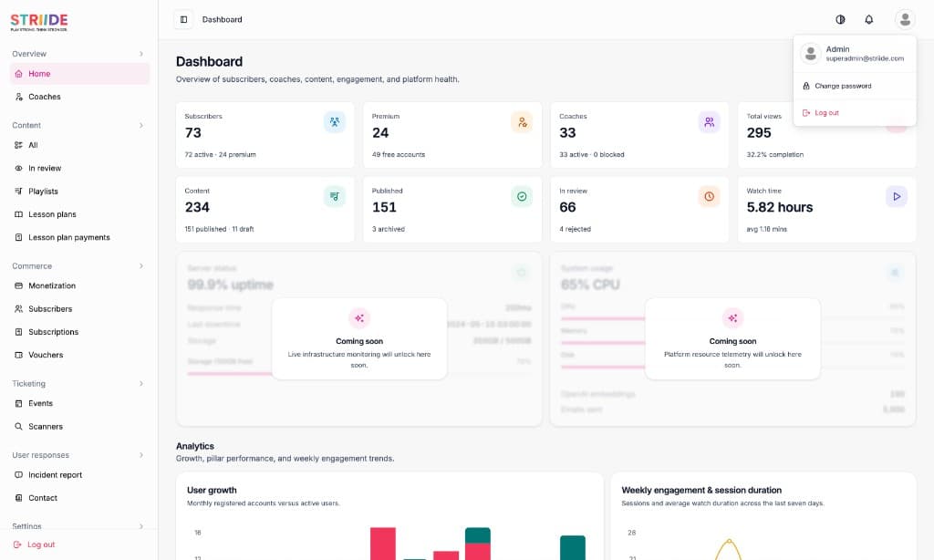
Task: Click the Total views value 295
Action: pyautogui.click(x=759, y=133)
